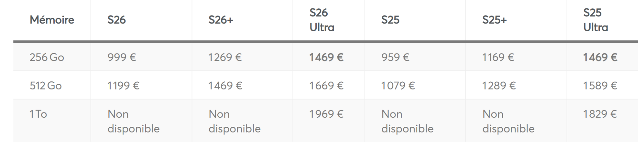Select the 1079 € price cell
The image size is (644, 148).
(398, 85)
